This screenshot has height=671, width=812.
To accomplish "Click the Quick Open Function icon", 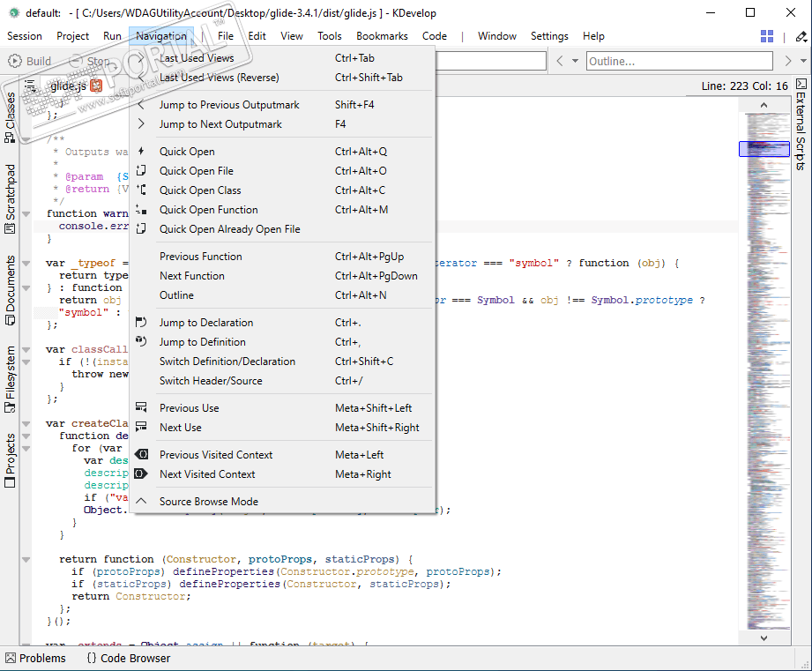I will (141, 210).
